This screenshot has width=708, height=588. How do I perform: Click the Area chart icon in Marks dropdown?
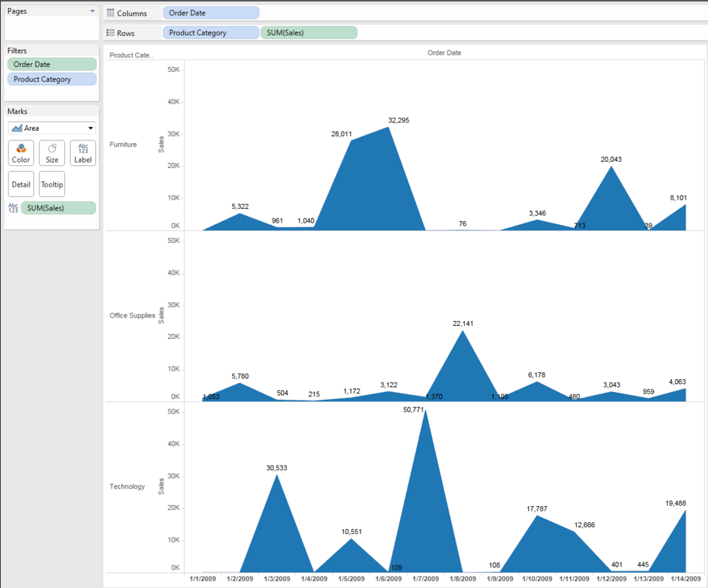(x=17, y=128)
